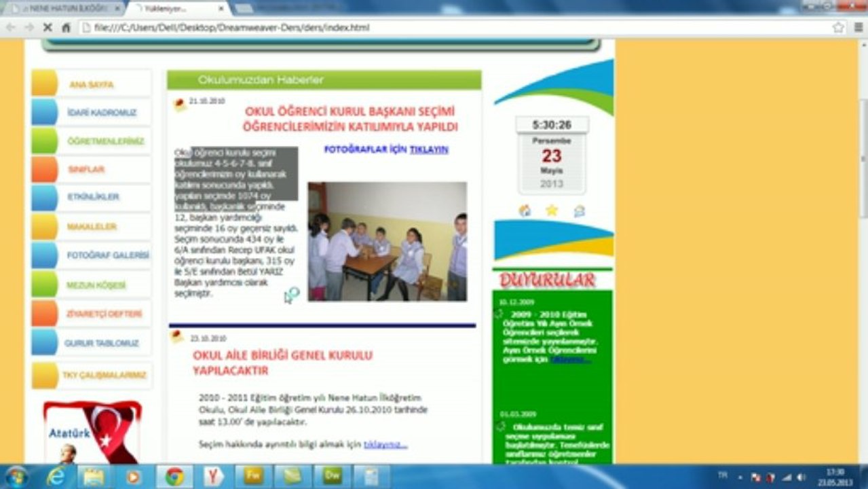Screen dimensions: 868x489
Task: Open TKY ÇALIŞMALARIMIZ menu item
Action: [x=91, y=375]
